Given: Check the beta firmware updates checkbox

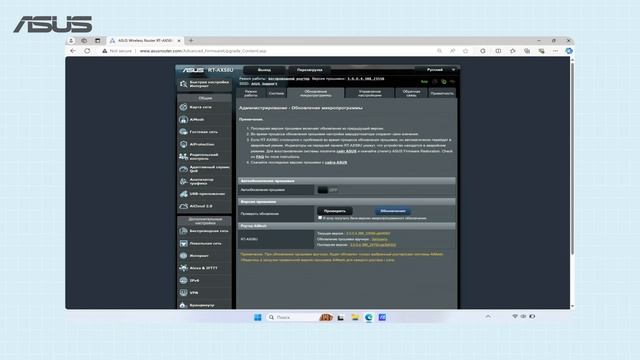Looking at the screenshot, I should pyautogui.click(x=320, y=218).
